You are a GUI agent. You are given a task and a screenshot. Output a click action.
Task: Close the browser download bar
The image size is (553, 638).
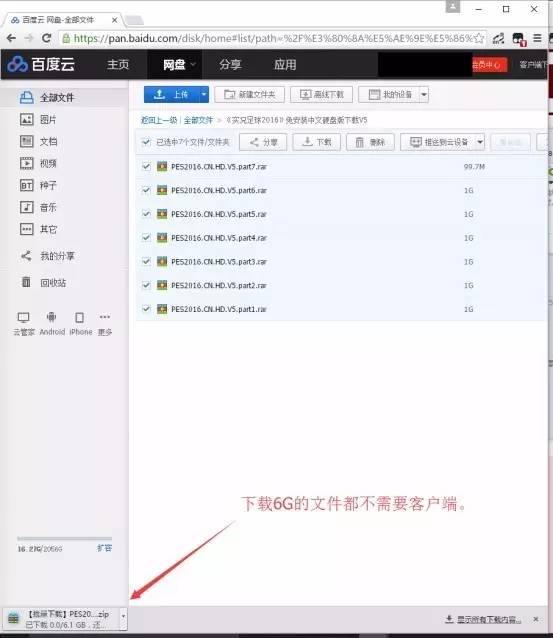click(x=536, y=619)
